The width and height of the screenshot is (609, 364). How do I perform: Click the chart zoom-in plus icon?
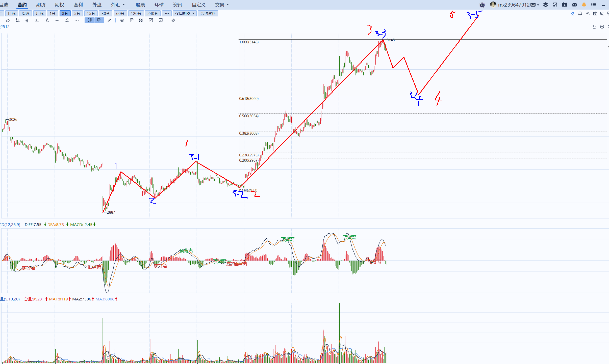(x=602, y=27)
